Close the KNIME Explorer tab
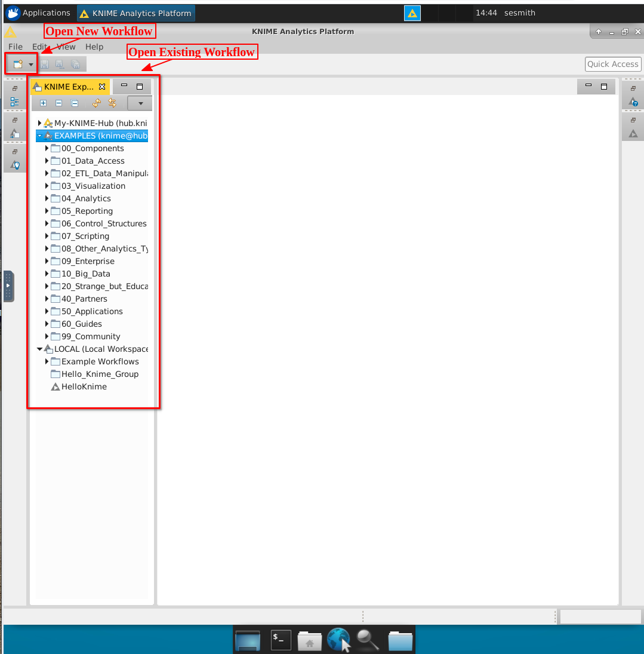Image resolution: width=644 pixels, height=654 pixels. click(x=102, y=87)
